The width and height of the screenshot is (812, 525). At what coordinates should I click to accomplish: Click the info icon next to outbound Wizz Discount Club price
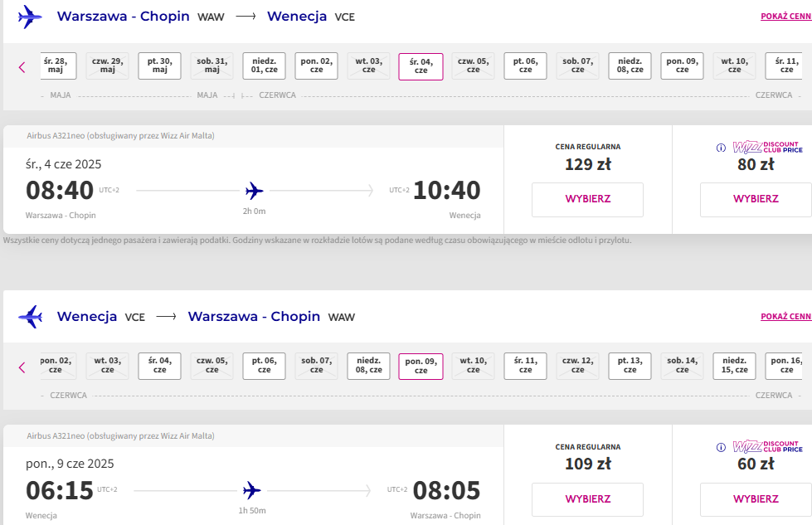tap(721, 148)
